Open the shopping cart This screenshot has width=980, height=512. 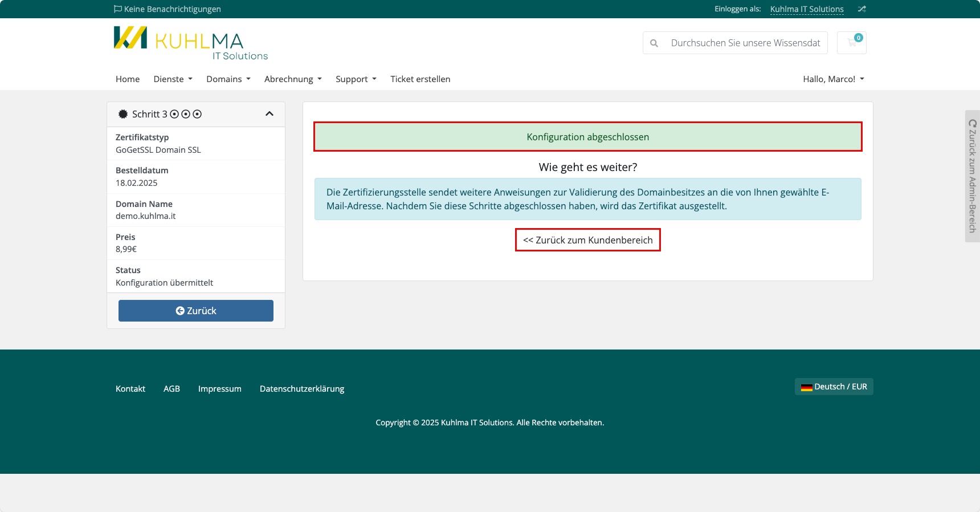(852, 43)
